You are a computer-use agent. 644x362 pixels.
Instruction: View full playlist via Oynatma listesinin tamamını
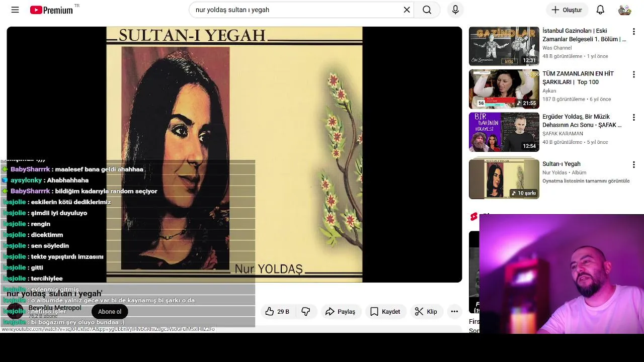586,181
